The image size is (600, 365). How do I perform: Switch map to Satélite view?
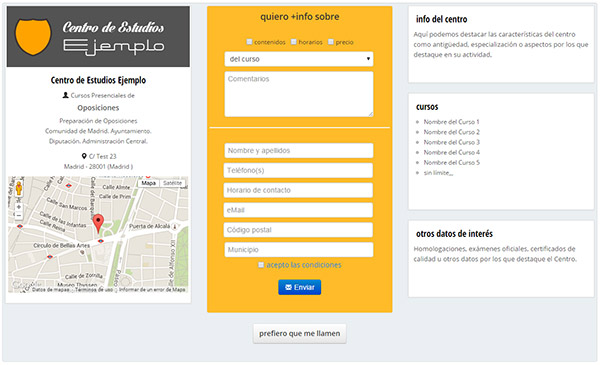click(172, 183)
